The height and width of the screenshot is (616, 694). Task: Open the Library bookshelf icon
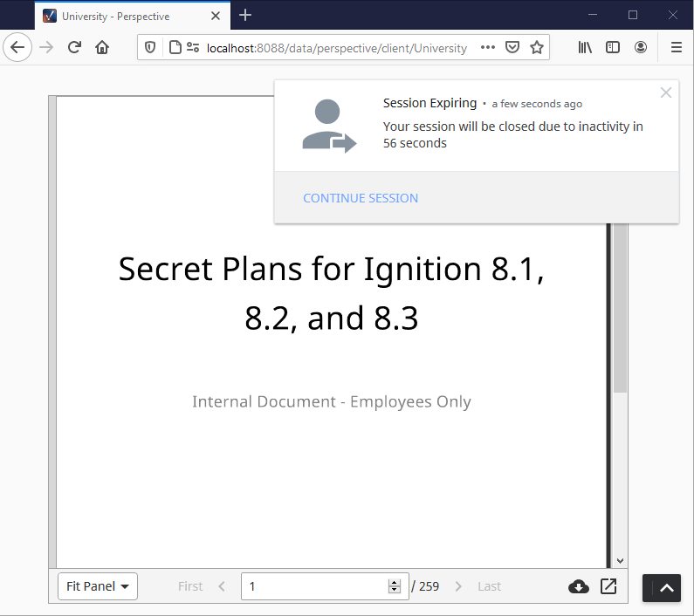point(585,47)
